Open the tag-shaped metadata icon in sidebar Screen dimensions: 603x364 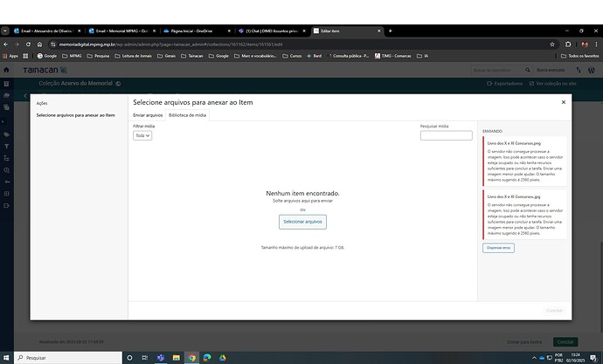(6, 134)
